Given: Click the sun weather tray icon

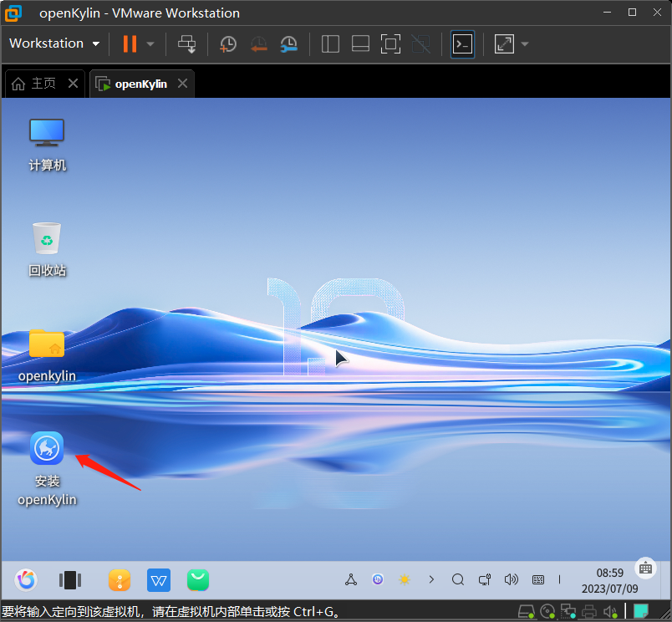Looking at the screenshot, I should pos(405,580).
